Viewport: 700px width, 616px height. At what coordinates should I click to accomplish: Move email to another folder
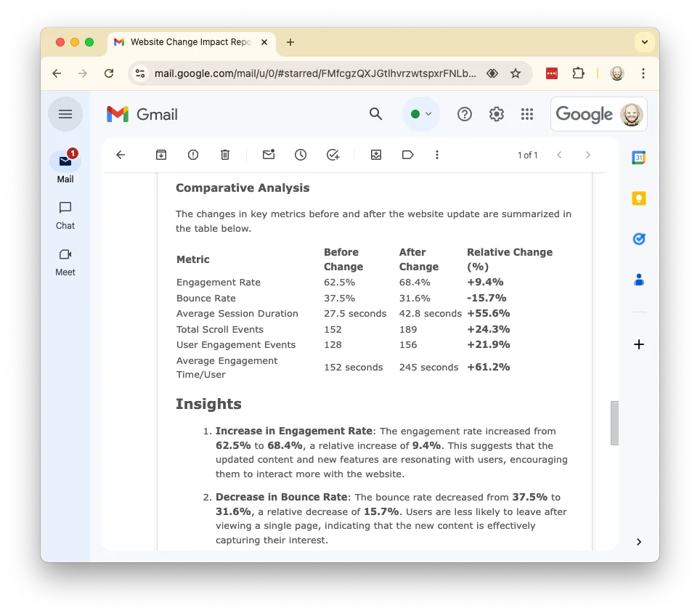pos(376,155)
